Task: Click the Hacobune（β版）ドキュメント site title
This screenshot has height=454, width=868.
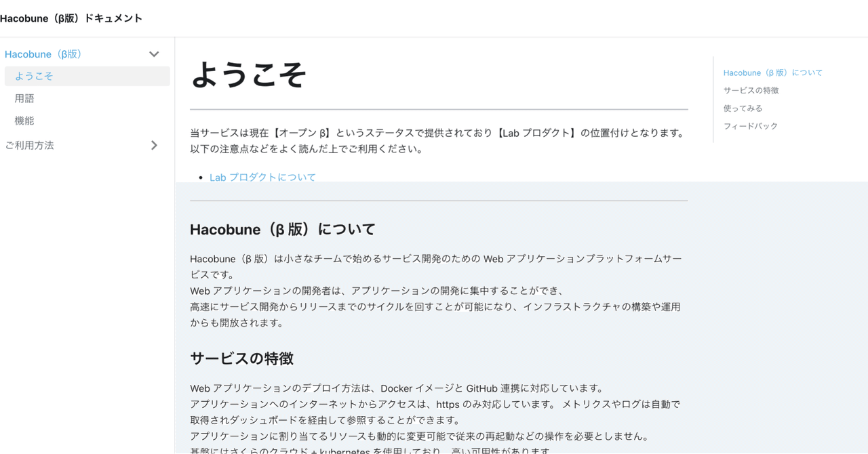Action: pyautogui.click(x=71, y=18)
